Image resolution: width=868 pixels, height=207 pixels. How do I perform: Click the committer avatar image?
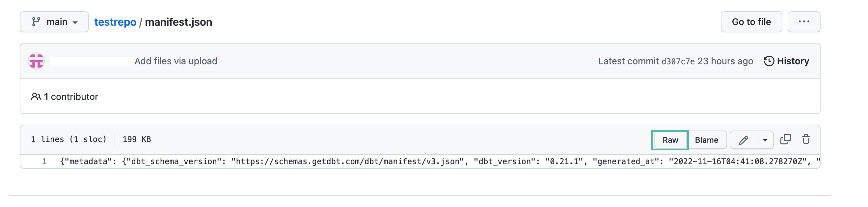(37, 61)
